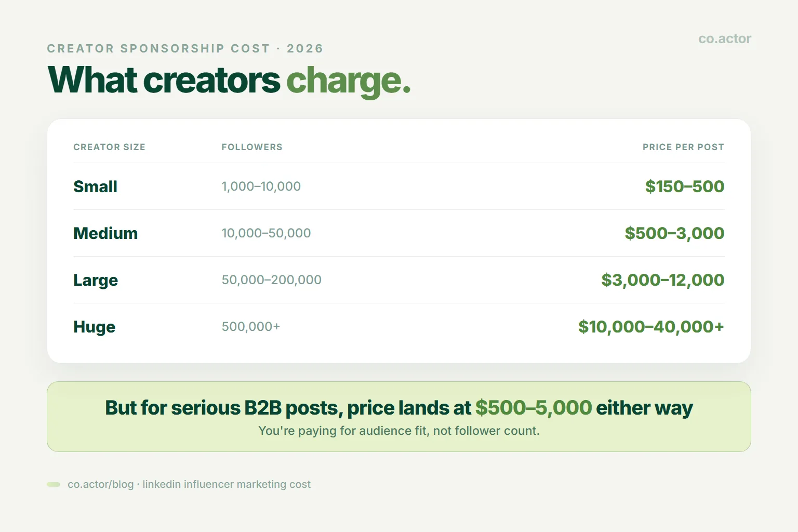
Task: Click the green pill marker beside footer URL
Action: coord(54,485)
